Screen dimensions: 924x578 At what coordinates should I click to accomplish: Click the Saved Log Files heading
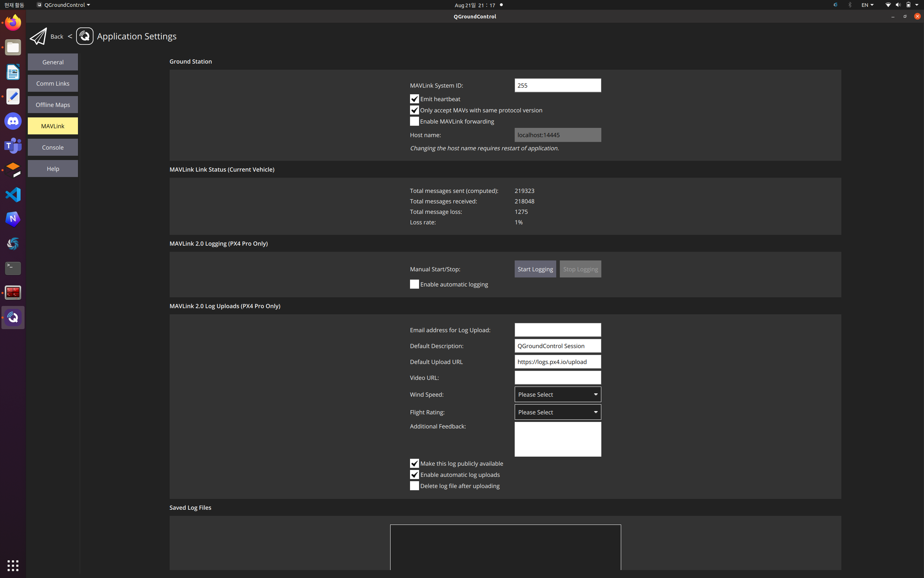190,508
